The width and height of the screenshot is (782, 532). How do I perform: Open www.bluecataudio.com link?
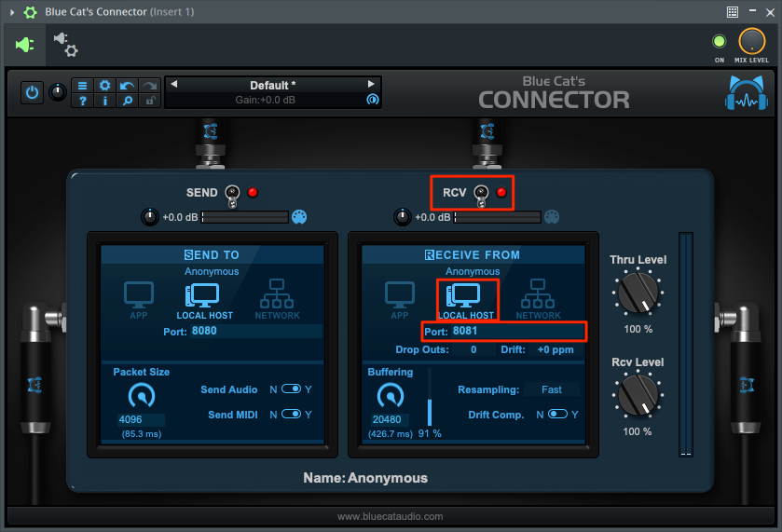click(390, 516)
